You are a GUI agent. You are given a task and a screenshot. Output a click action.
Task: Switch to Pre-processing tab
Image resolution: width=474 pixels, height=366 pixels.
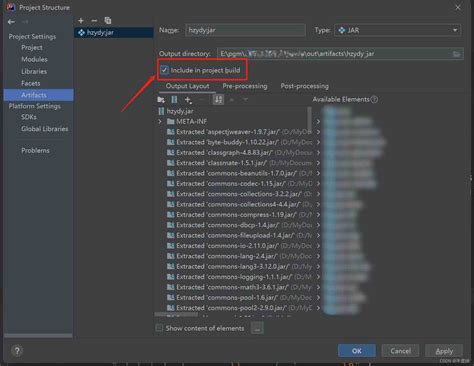pos(245,86)
